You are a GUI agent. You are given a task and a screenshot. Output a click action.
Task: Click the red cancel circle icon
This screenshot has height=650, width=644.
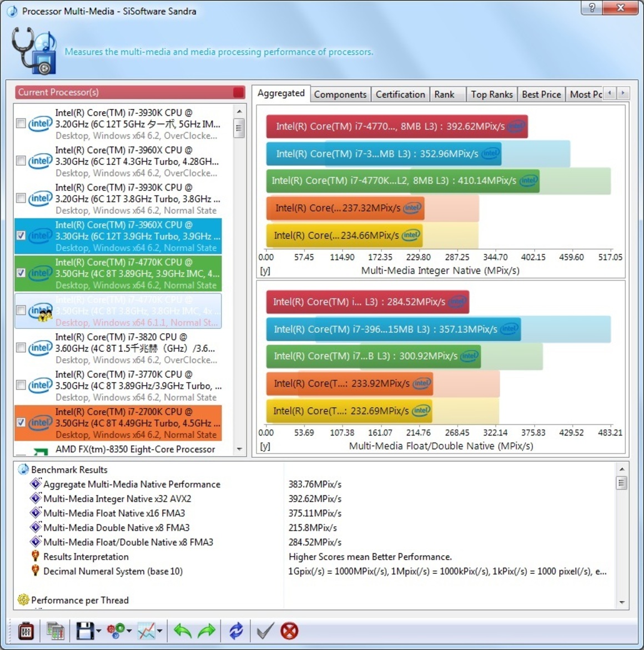pyautogui.click(x=289, y=631)
